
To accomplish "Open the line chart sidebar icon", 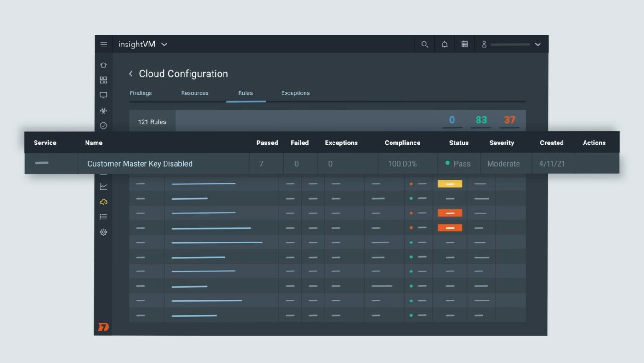I will (x=103, y=186).
